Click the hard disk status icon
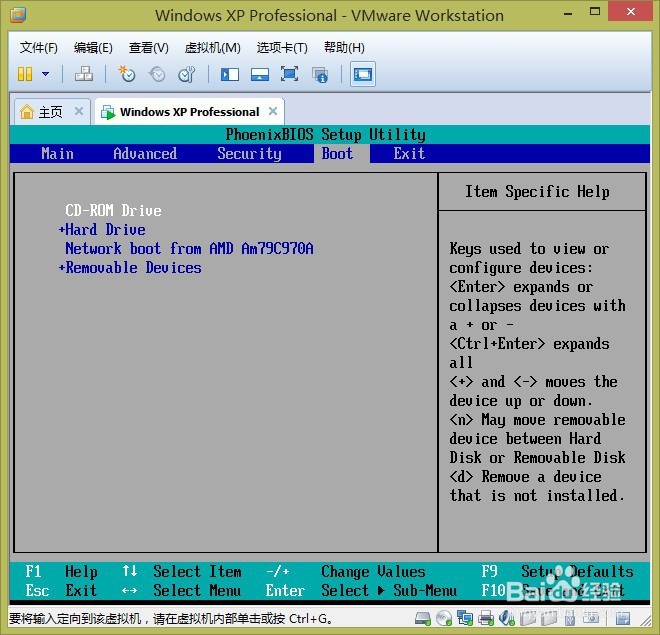 pos(423,618)
